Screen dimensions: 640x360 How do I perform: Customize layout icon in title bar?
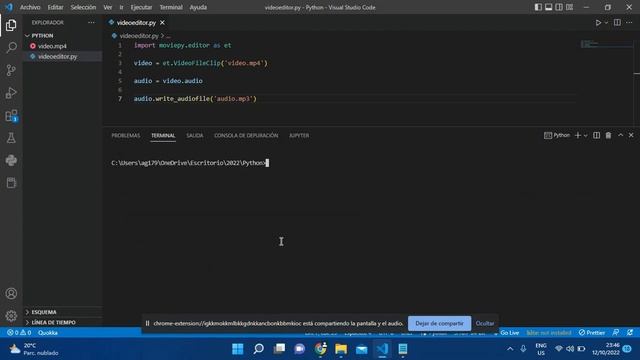pyautogui.click(x=569, y=7)
